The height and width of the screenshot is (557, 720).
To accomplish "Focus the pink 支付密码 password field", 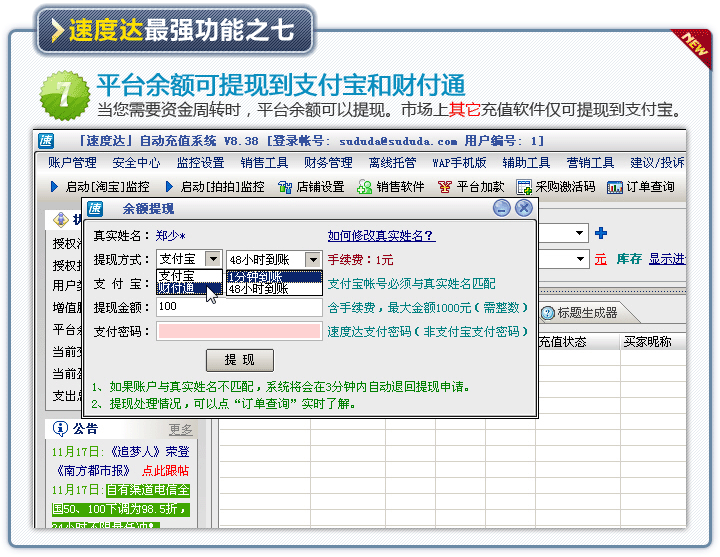I will click(239, 331).
